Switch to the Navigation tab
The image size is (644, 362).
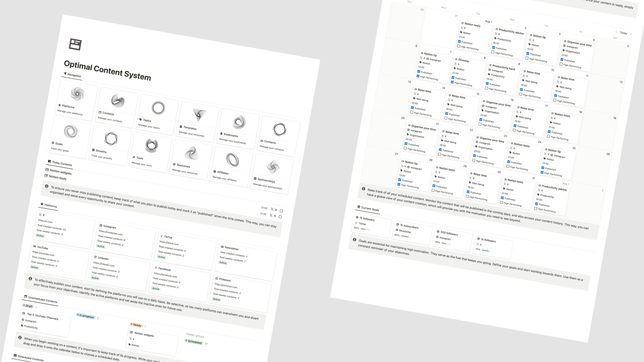click(x=72, y=75)
